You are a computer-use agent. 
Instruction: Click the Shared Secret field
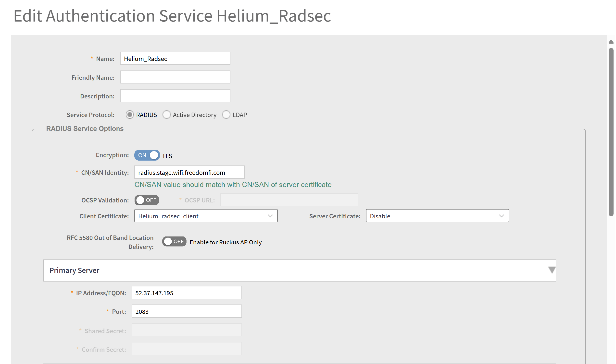187,330
